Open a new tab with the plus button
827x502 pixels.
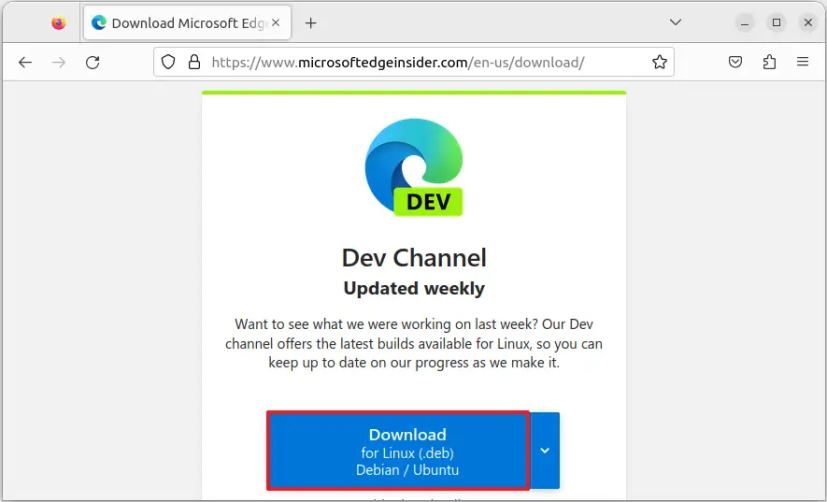[x=311, y=23]
